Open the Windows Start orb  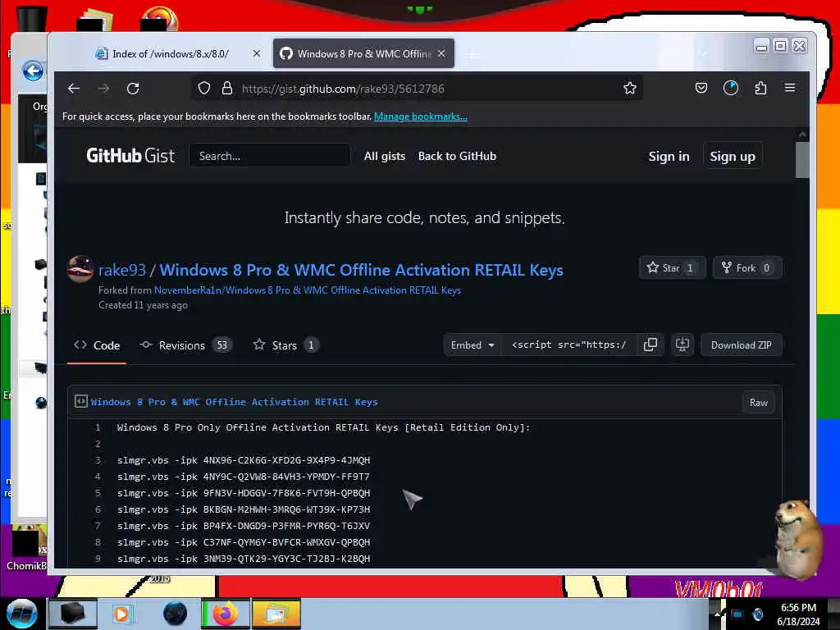point(21,614)
